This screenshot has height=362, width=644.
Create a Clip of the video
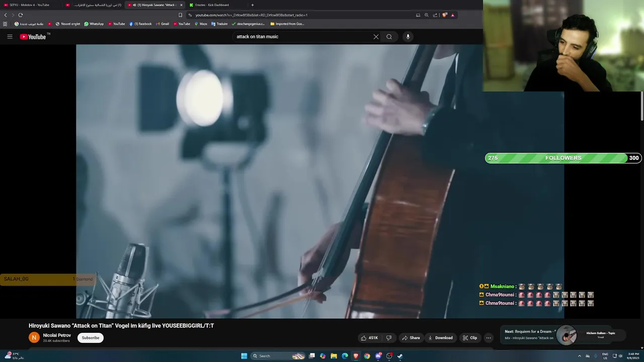470,338
